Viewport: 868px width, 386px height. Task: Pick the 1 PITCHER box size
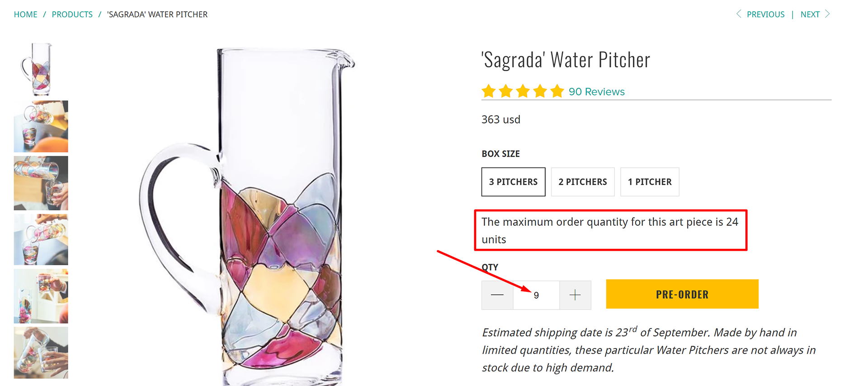click(650, 182)
